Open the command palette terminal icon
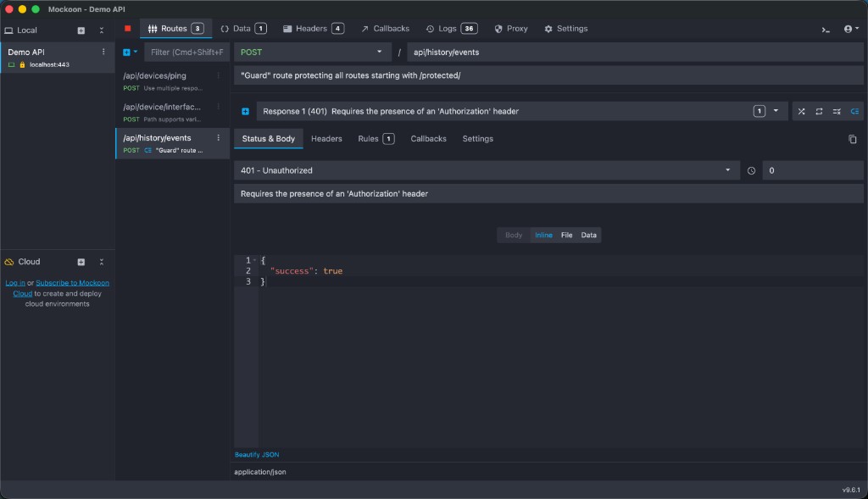 click(x=826, y=30)
